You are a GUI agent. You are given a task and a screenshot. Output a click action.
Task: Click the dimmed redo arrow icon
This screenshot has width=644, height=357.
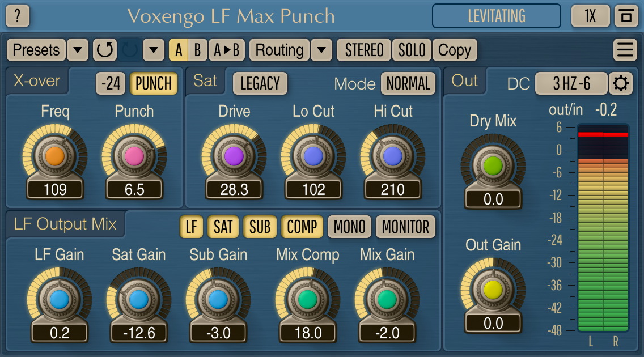tap(130, 50)
